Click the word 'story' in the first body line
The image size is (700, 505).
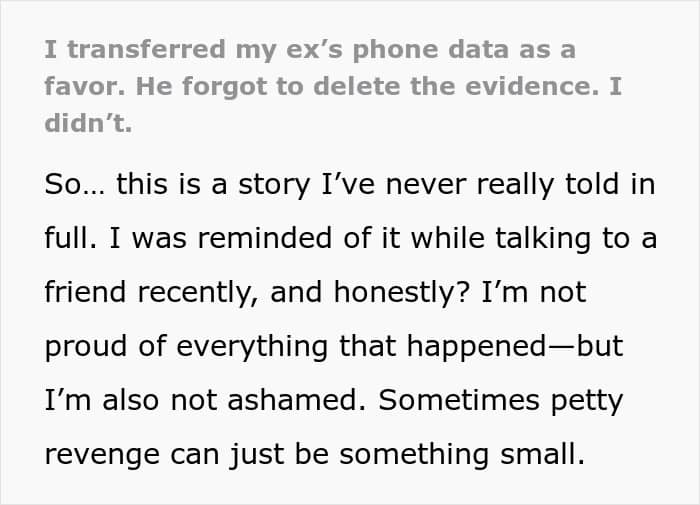click(x=274, y=185)
